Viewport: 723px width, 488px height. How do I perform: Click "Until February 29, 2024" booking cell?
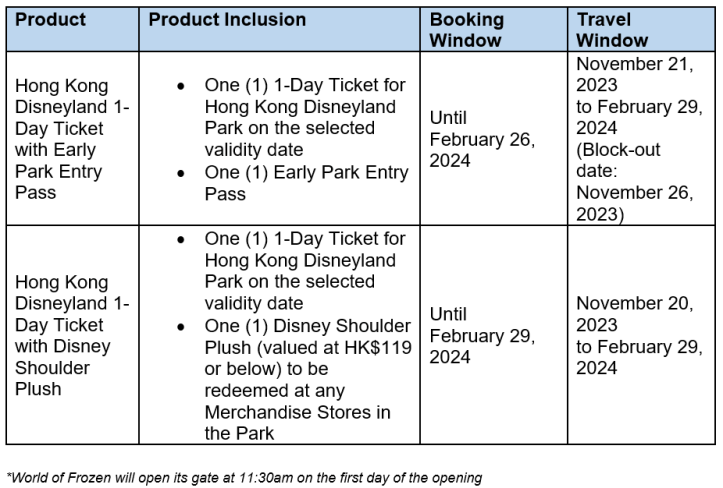click(x=482, y=336)
